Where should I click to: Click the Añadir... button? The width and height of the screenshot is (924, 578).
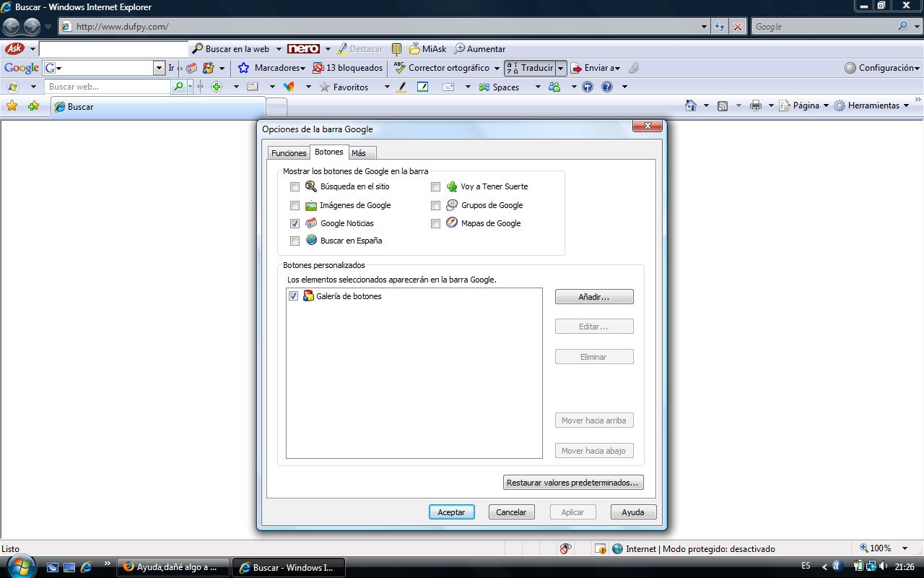594,297
